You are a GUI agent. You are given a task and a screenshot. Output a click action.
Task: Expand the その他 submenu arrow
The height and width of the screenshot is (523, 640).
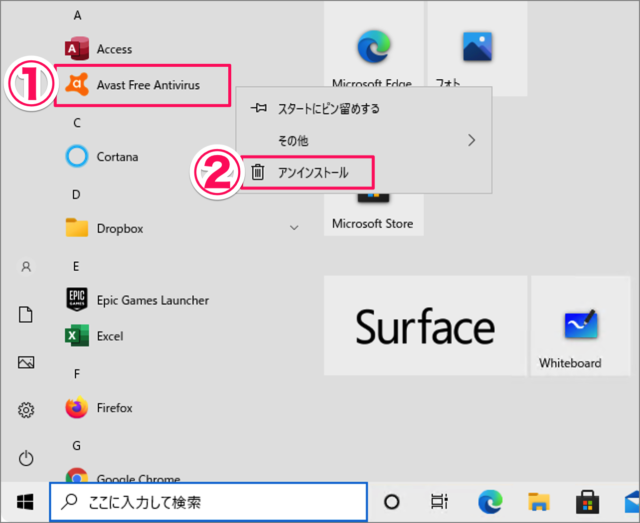point(471,141)
